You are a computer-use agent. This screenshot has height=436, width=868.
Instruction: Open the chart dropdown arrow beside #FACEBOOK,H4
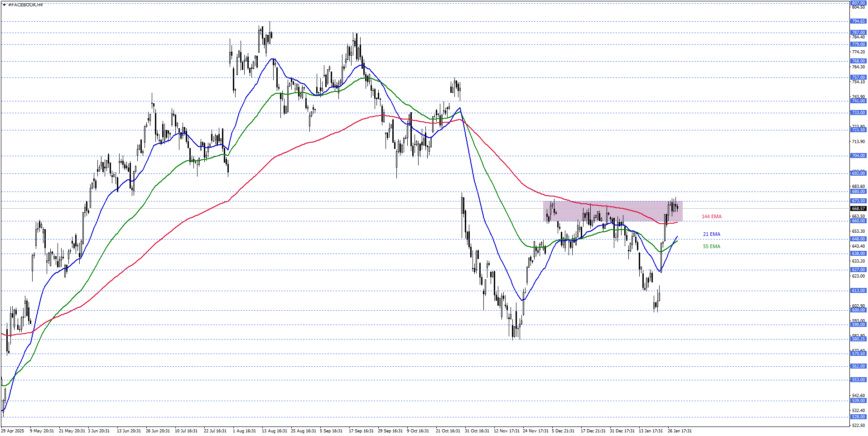4,5
